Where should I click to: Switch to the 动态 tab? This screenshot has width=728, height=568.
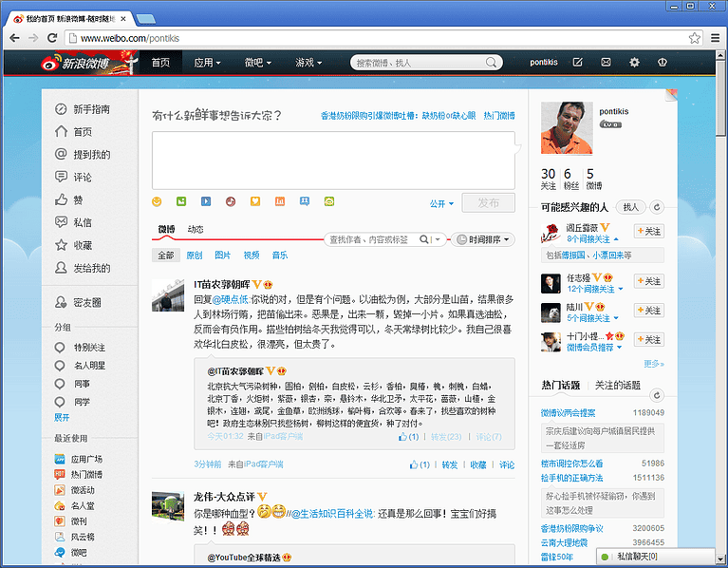pos(196,229)
